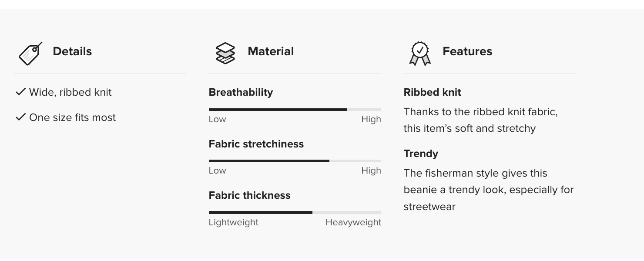The width and height of the screenshot is (644, 261).
Task: Click the Breathability label
Action: click(x=241, y=92)
